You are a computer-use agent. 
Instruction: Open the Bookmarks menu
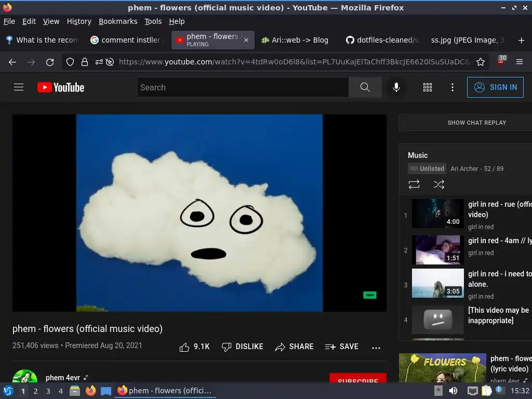pos(118,21)
